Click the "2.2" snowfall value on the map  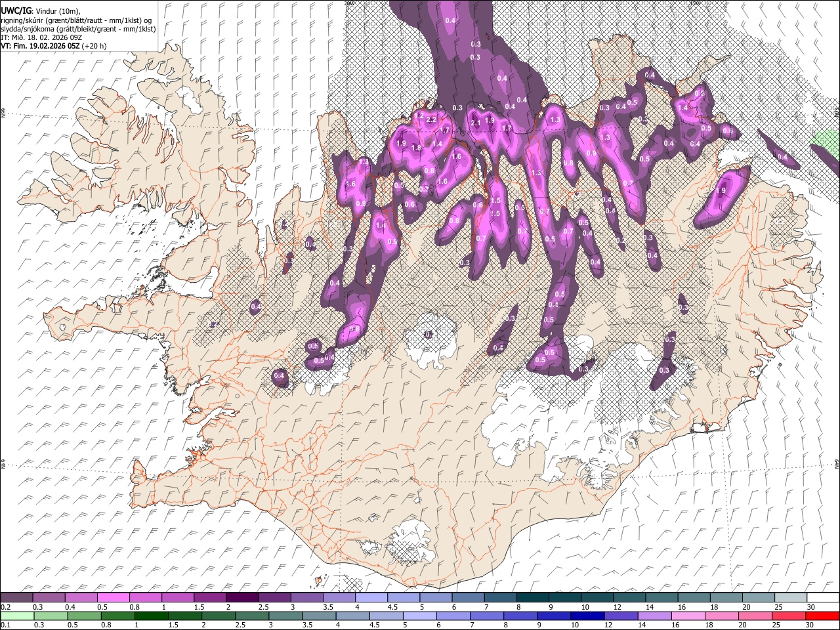431,120
